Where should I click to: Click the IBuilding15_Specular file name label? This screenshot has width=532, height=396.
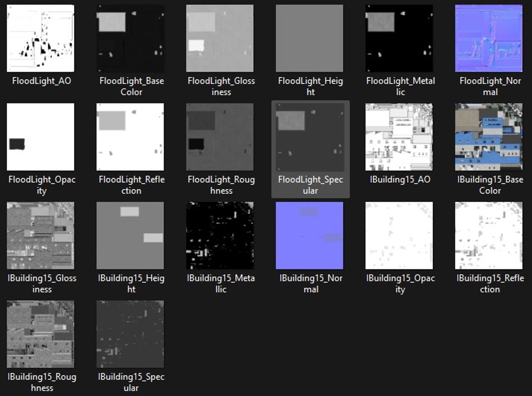131,382
